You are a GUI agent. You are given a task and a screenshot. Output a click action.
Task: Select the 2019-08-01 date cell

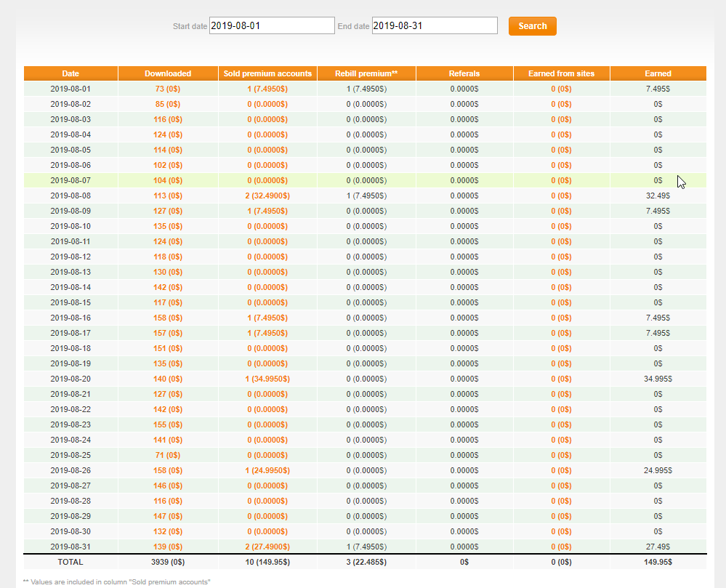point(70,89)
